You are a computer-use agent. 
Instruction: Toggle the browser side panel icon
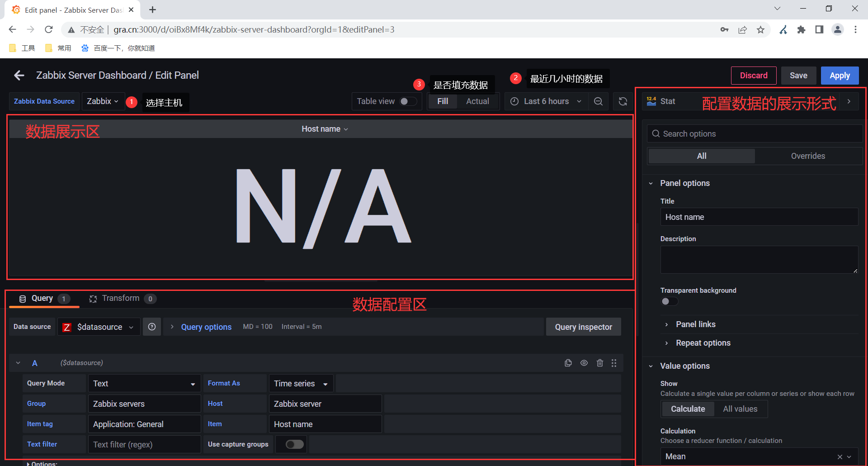[819, 30]
